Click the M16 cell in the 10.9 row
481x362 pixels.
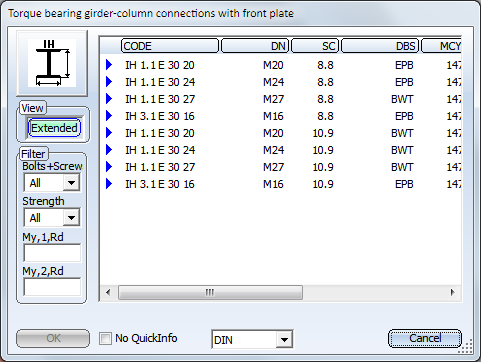coord(273,184)
